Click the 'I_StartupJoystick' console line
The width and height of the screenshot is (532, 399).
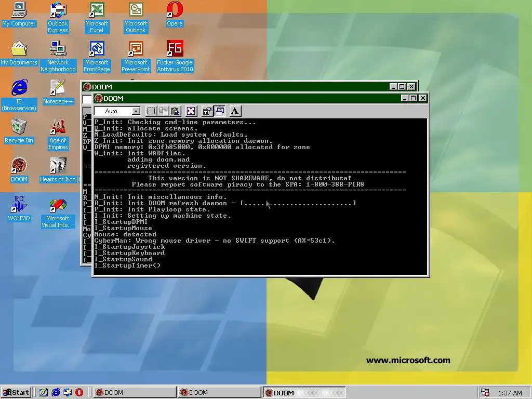click(129, 247)
